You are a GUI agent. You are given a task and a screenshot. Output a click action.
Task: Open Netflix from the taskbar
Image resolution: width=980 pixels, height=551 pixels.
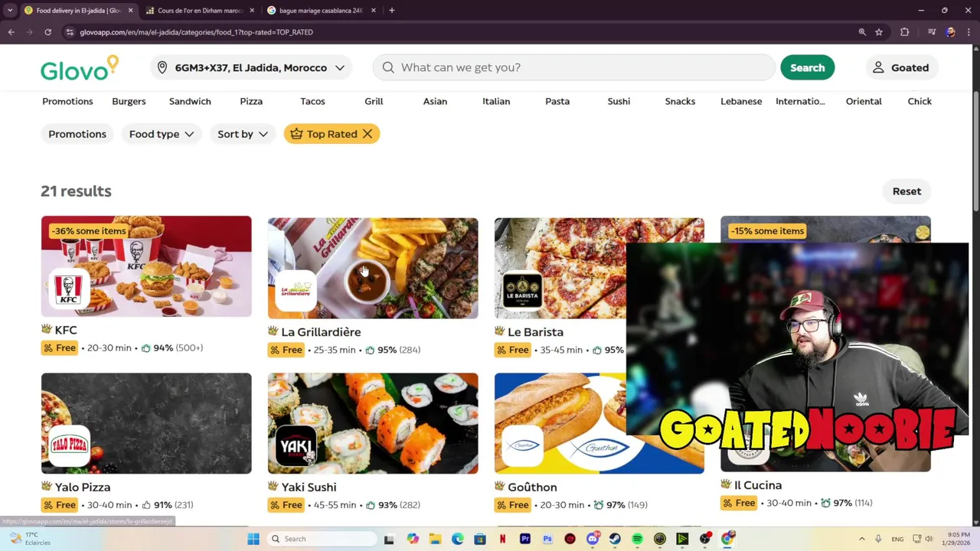502,539
